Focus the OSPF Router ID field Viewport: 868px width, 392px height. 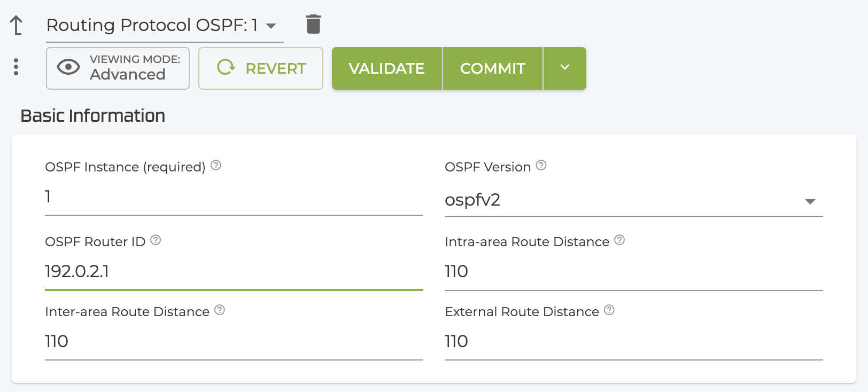tap(234, 272)
